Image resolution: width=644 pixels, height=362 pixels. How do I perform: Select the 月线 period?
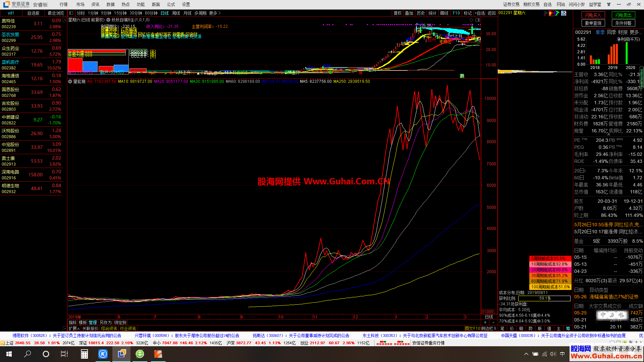(x=187, y=13)
